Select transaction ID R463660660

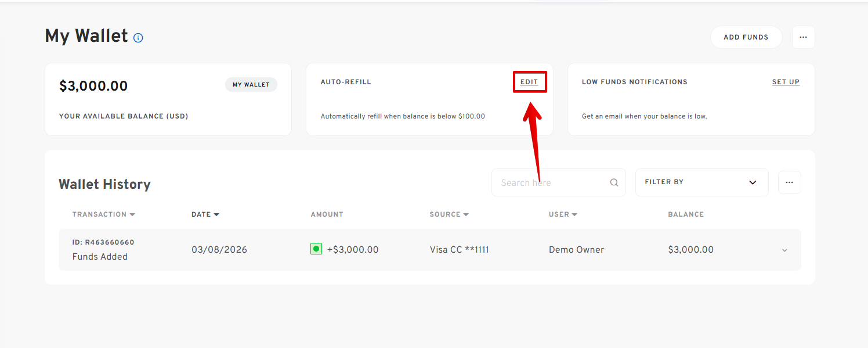click(x=103, y=242)
